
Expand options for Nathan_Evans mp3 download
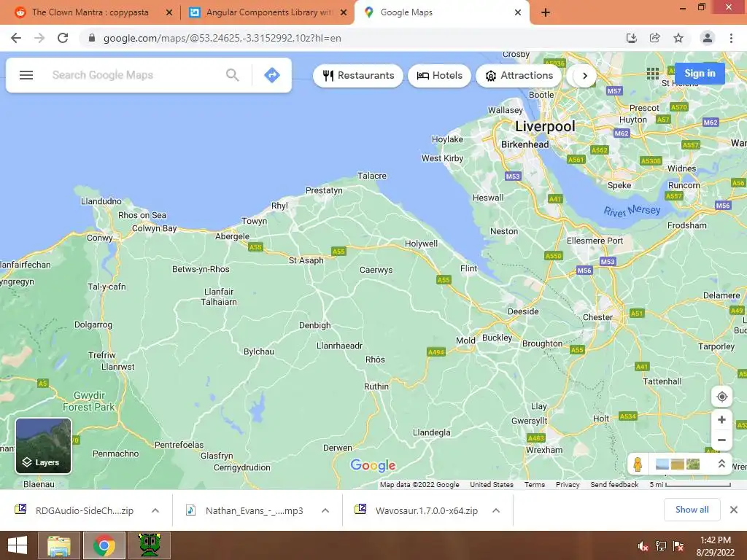(x=325, y=510)
